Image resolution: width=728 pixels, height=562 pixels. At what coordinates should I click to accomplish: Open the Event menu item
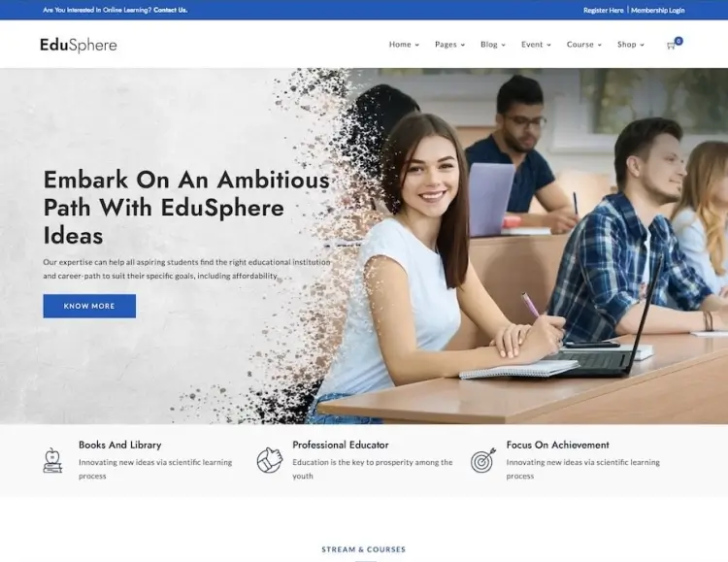pyautogui.click(x=532, y=45)
